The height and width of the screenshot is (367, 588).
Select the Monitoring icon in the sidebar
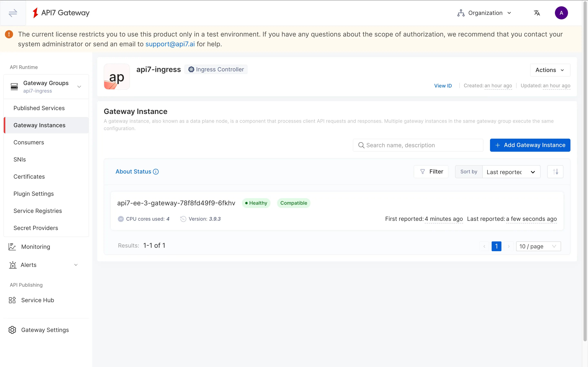pos(12,246)
